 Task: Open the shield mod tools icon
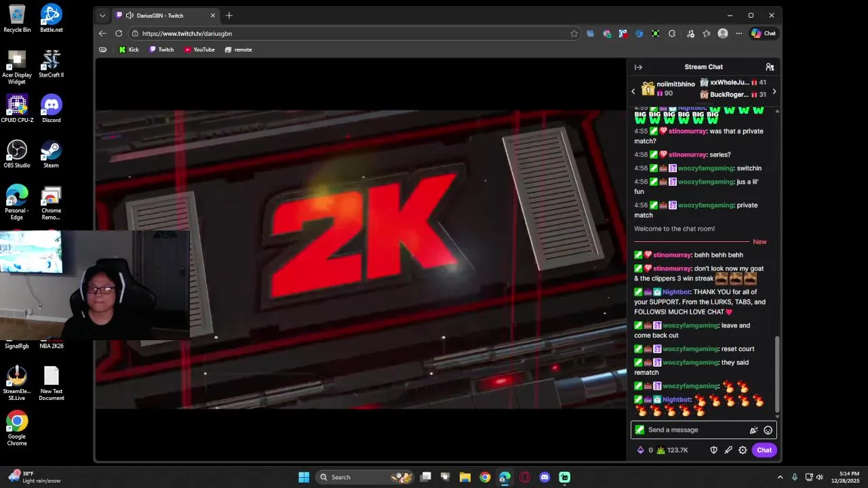713,450
